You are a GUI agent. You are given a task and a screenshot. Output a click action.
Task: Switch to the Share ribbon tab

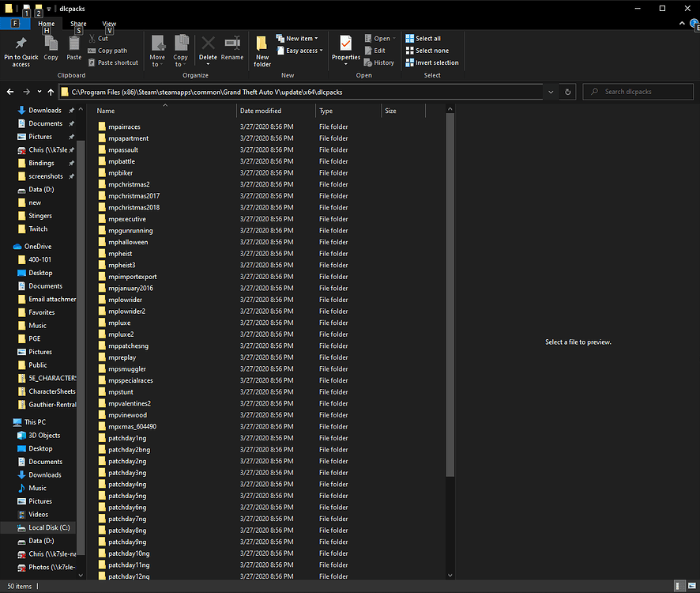tap(77, 23)
